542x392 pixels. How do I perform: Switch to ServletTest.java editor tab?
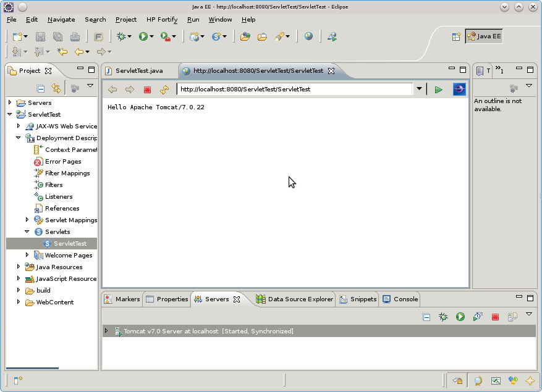point(139,71)
